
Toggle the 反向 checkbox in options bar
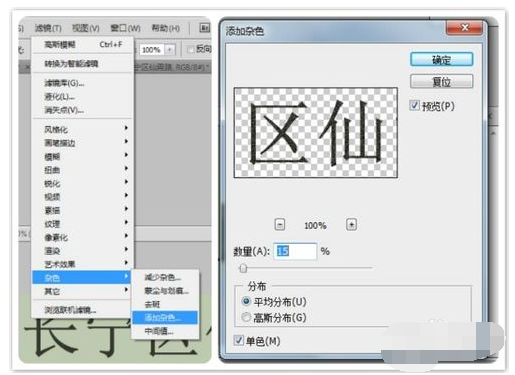pyautogui.click(x=191, y=50)
